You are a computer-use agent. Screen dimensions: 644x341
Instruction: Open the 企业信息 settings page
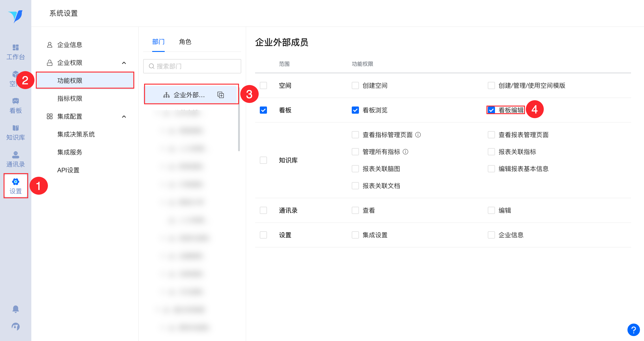(70, 45)
